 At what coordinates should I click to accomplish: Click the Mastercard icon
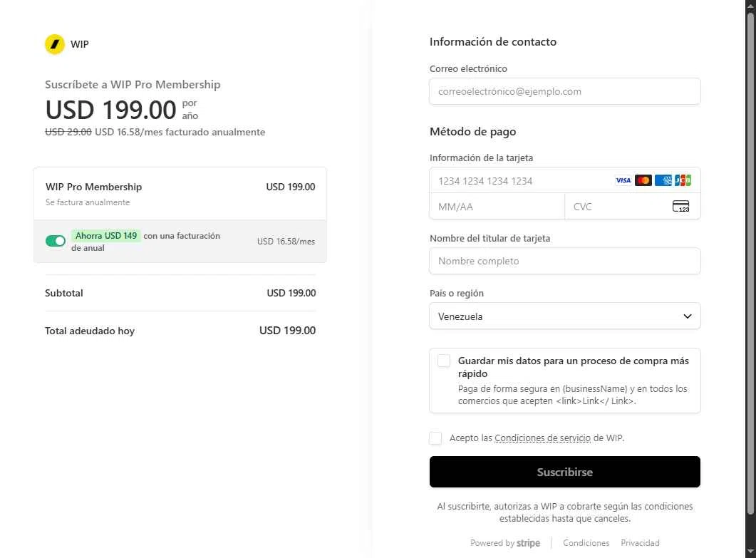coord(643,180)
